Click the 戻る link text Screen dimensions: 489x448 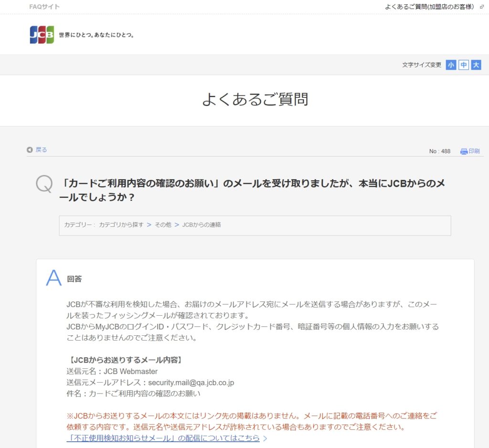point(41,150)
